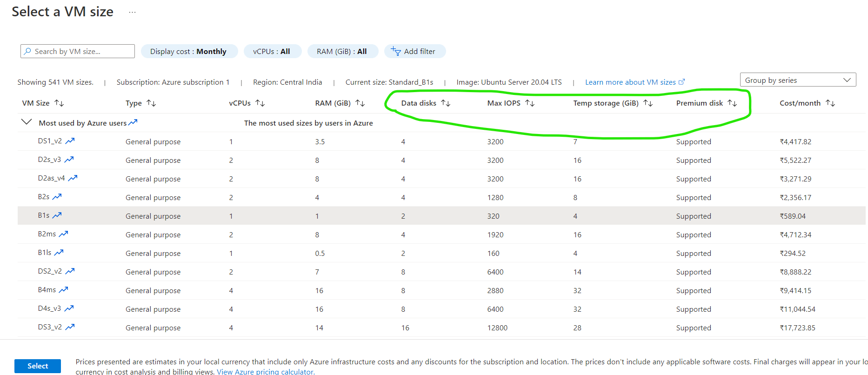This screenshot has height=375, width=868.
Task: Sort by Type arrows icon
Action: (151, 103)
